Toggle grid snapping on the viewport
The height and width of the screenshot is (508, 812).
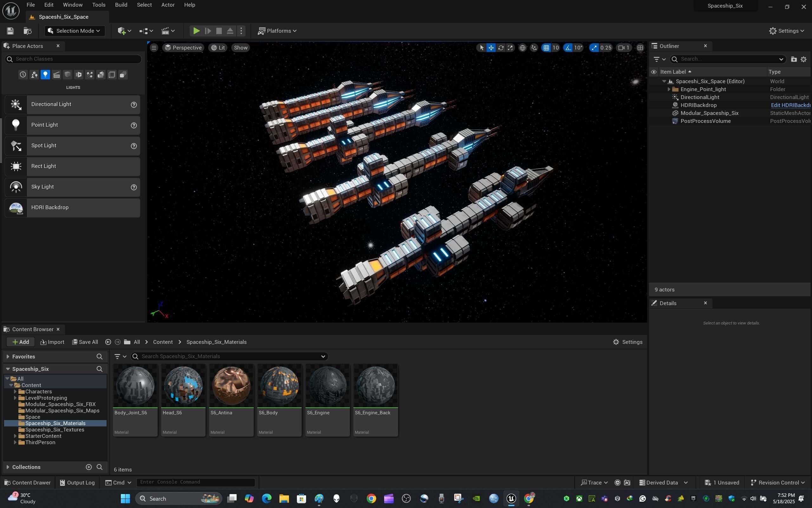[x=546, y=48]
